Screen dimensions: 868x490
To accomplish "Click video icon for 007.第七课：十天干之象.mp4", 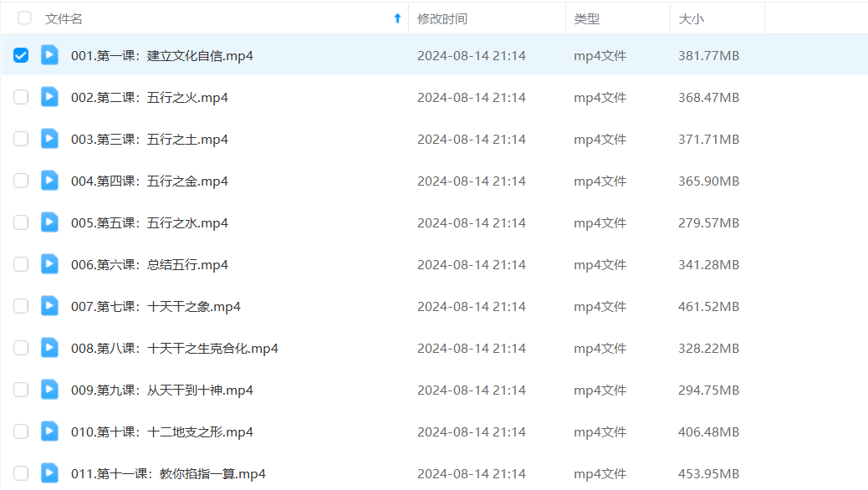I will (x=50, y=306).
